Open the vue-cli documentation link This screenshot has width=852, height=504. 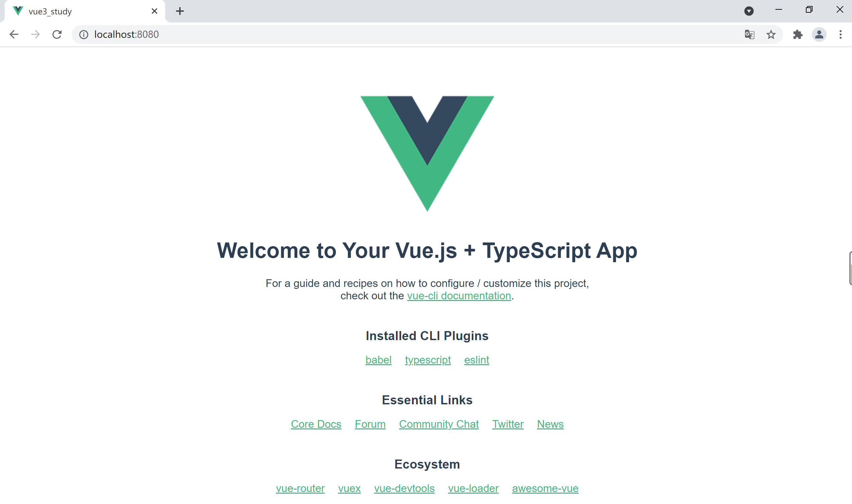(x=459, y=296)
